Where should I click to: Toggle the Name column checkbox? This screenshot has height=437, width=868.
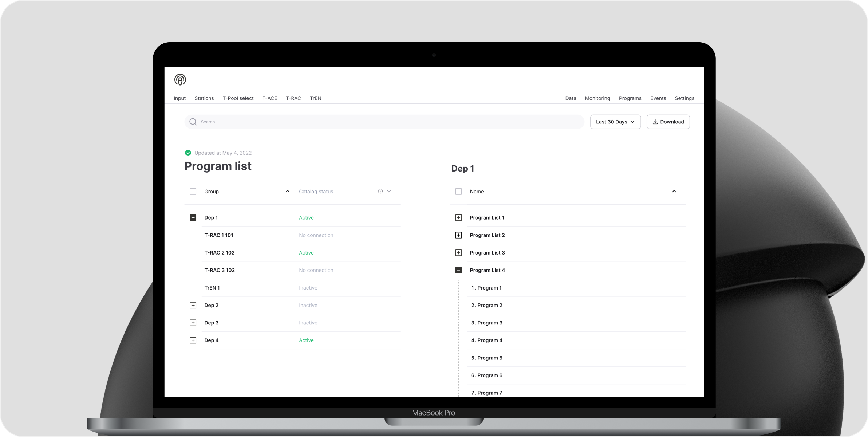(x=458, y=192)
